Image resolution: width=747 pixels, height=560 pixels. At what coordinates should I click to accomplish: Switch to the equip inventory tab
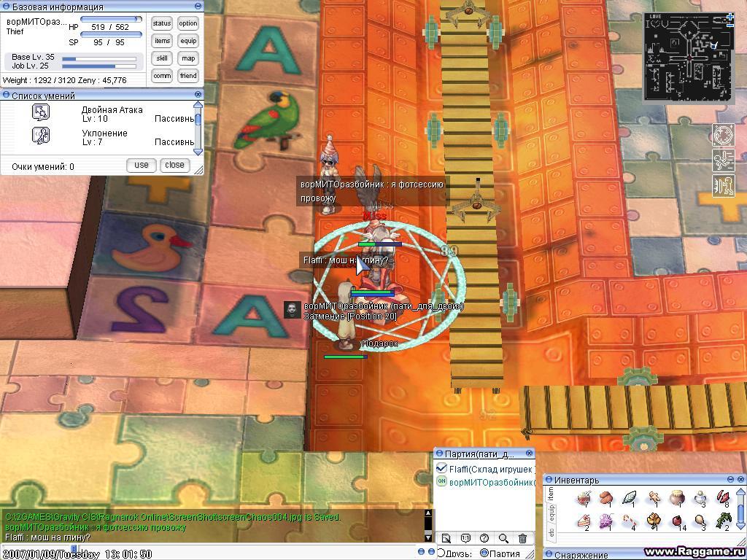click(x=551, y=515)
